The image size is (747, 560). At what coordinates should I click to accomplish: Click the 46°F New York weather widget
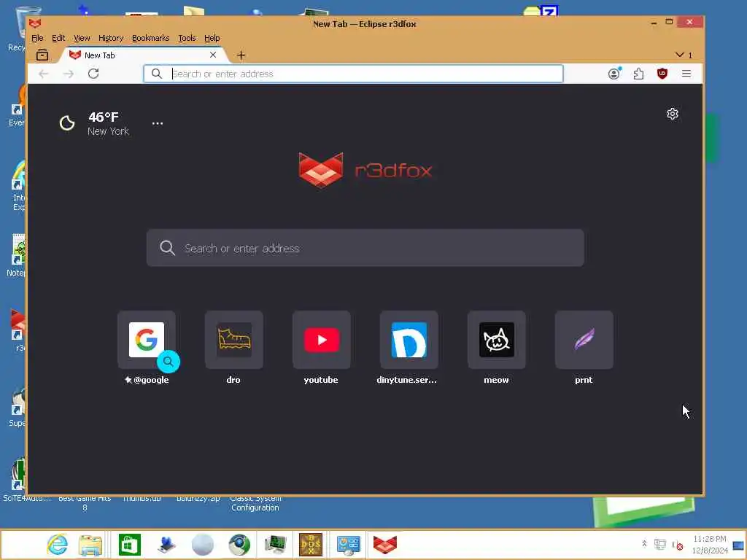[94, 123]
